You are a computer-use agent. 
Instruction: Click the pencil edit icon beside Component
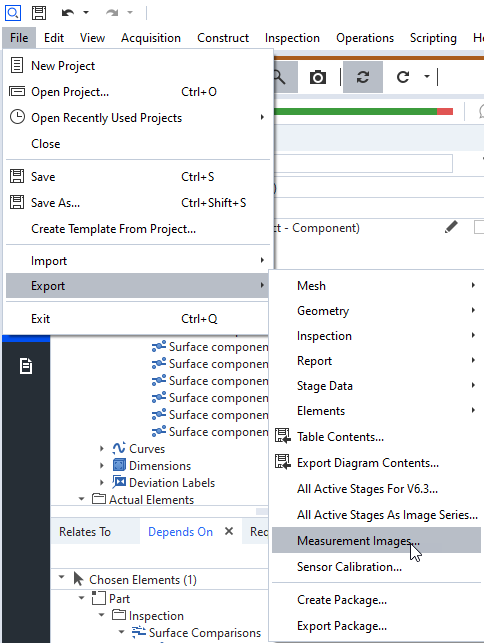(451, 227)
